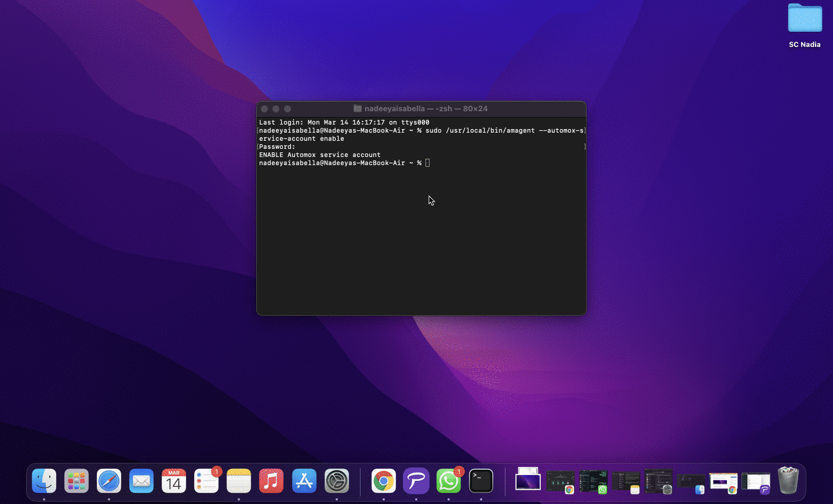Open WhatsApp from the Dock
This screenshot has height=504, width=833.
(449, 481)
